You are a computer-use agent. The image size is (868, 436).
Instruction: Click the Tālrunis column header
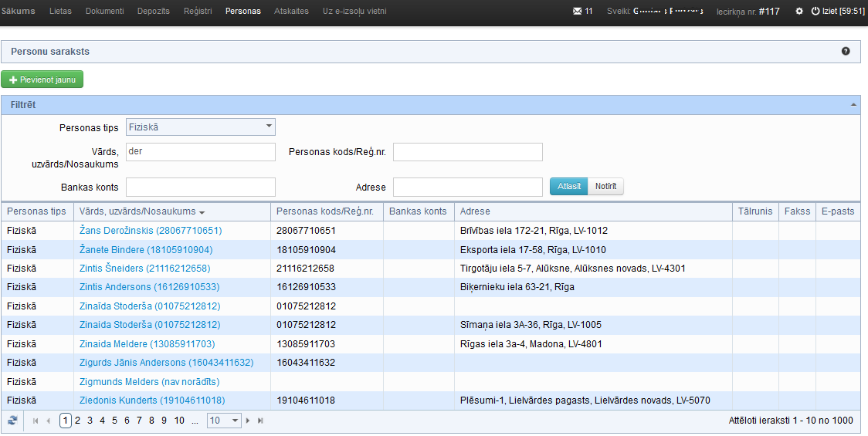755,211
